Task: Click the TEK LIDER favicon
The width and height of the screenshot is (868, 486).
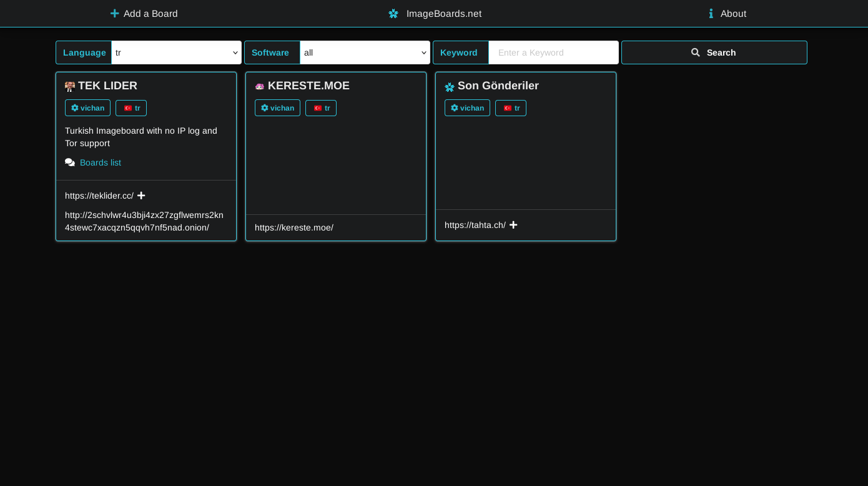Action: 70,87
